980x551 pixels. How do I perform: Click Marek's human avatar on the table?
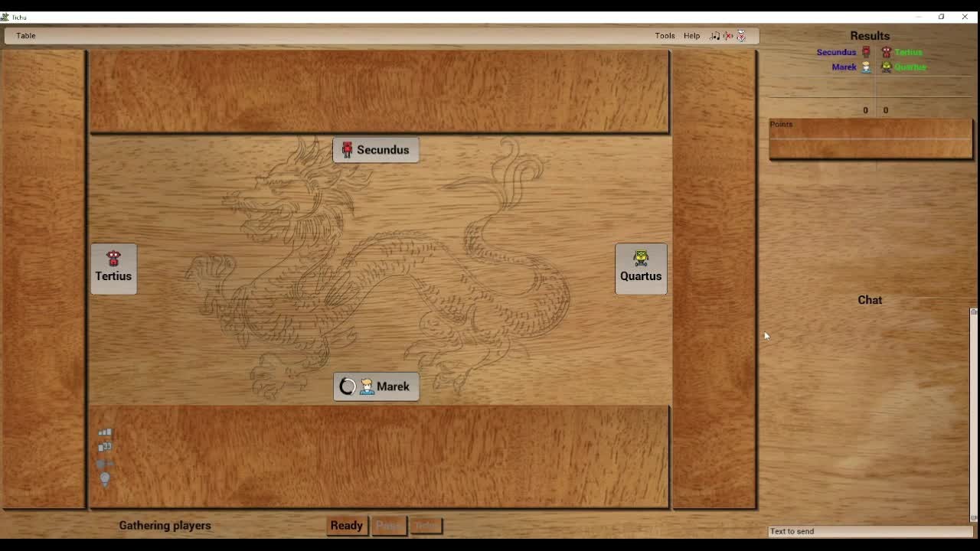click(367, 386)
